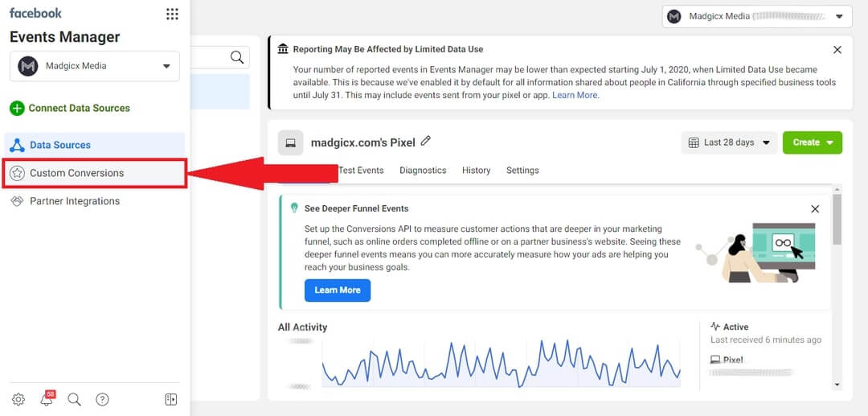Viewport: 868px width, 416px height.
Task: Open the top-right Madgicx Media account dropdown
Action: pos(757,17)
